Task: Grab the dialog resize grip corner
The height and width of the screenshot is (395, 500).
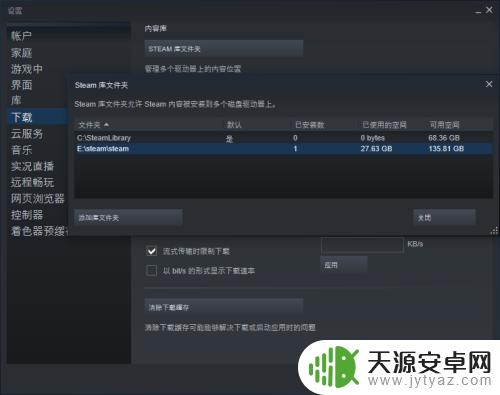Action: click(x=495, y=231)
